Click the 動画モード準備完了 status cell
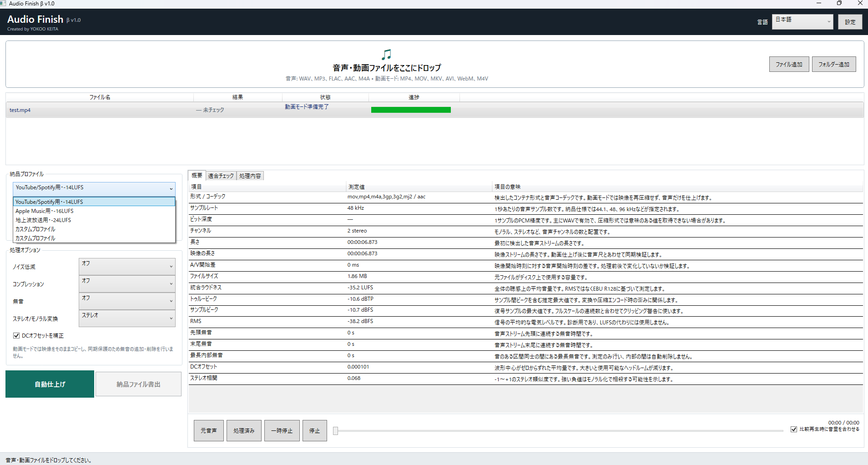 point(307,107)
